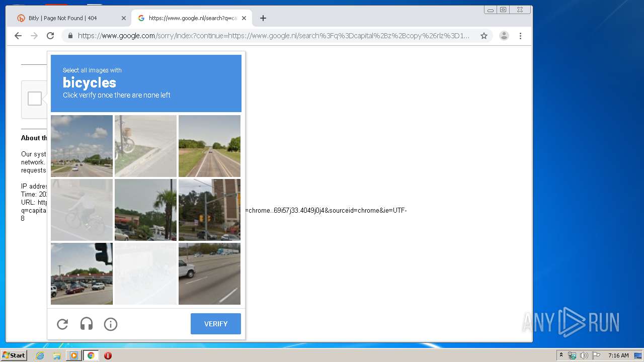Viewport: 644px width, 362px height.
Task: Select the tile with bicycle by wall
Action: (x=145, y=146)
